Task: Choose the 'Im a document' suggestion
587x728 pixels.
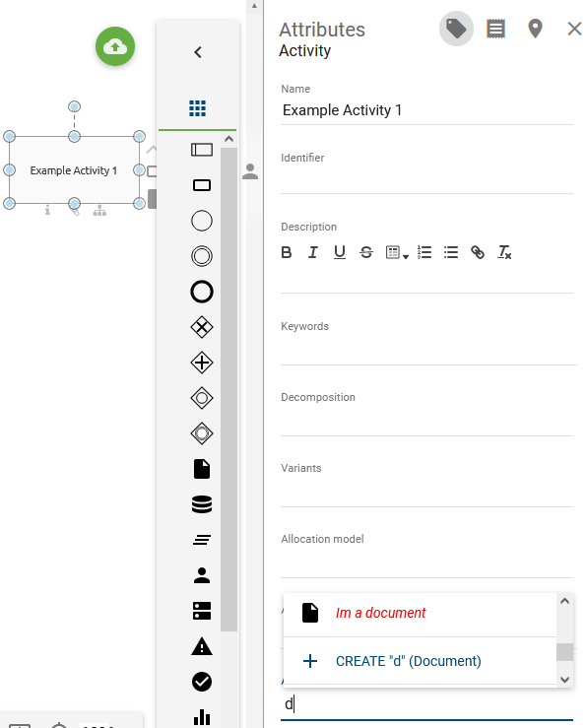Action: 420,613
